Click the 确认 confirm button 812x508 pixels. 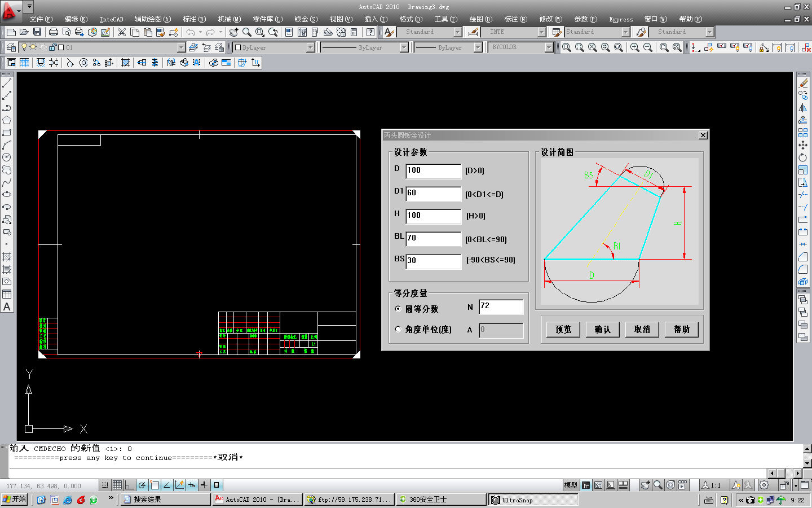click(x=603, y=329)
